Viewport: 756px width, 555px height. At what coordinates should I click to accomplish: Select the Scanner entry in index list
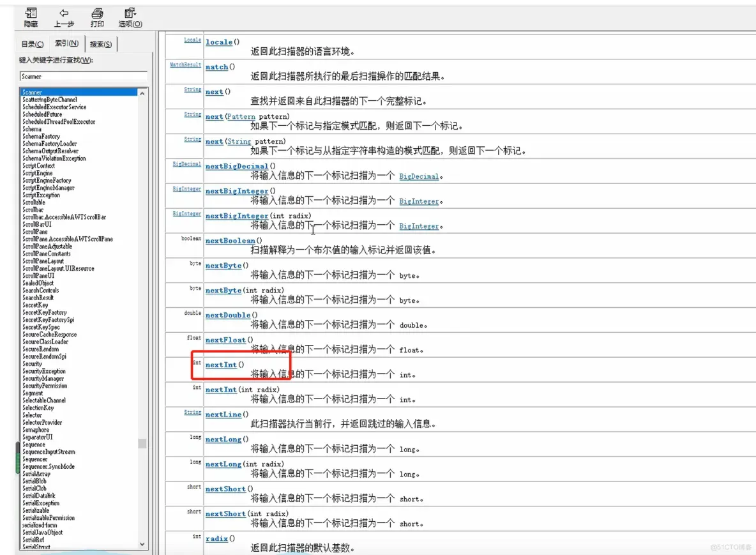tap(79, 92)
